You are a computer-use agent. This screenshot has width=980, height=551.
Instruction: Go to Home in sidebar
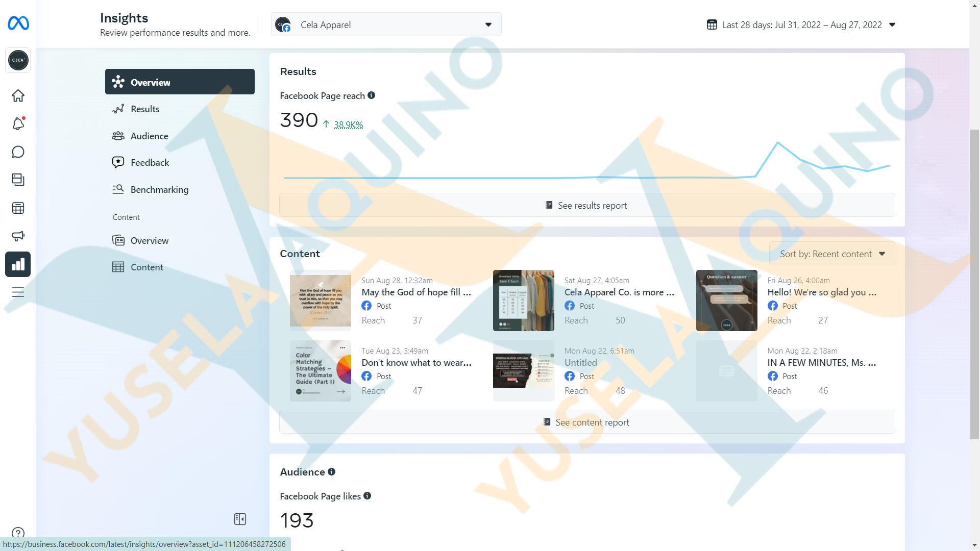click(x=18, y=95)
